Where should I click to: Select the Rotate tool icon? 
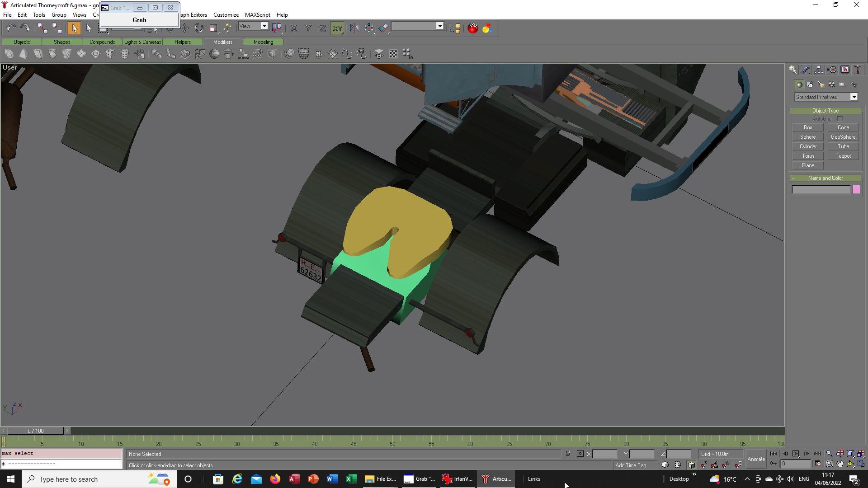(199, 28)
